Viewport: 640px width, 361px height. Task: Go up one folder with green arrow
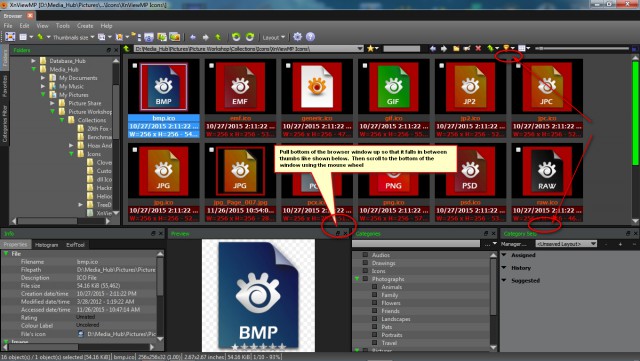pos(127,49)
